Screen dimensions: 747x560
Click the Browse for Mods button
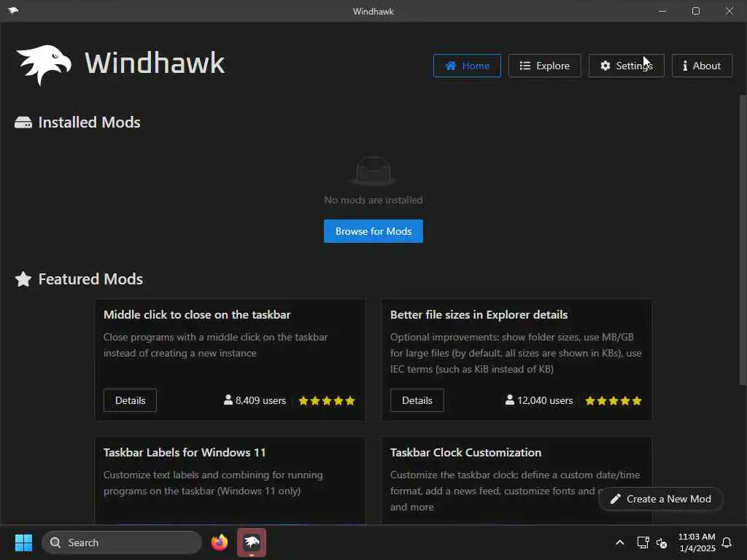point(373,231)
